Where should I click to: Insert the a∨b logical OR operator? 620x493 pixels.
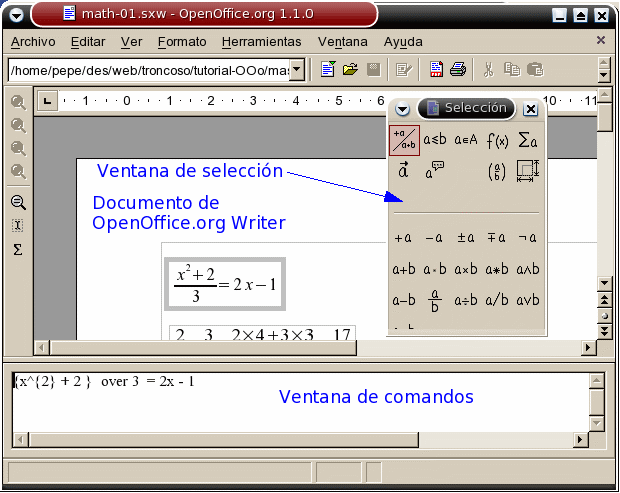(x=528, y=300)
